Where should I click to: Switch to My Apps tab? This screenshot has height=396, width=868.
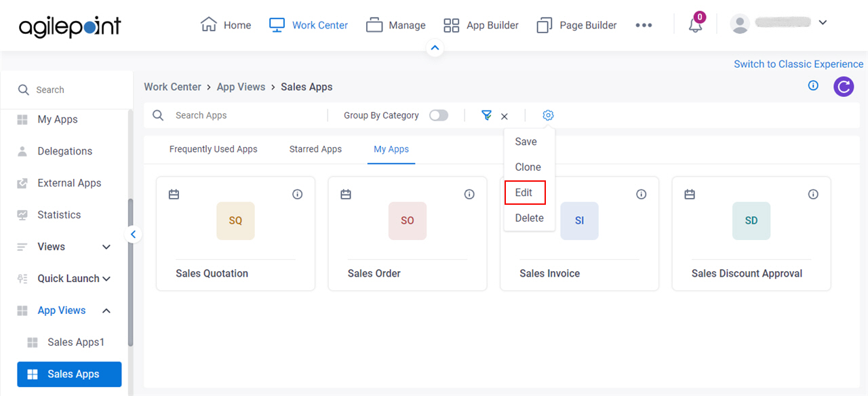click(391, 149)
